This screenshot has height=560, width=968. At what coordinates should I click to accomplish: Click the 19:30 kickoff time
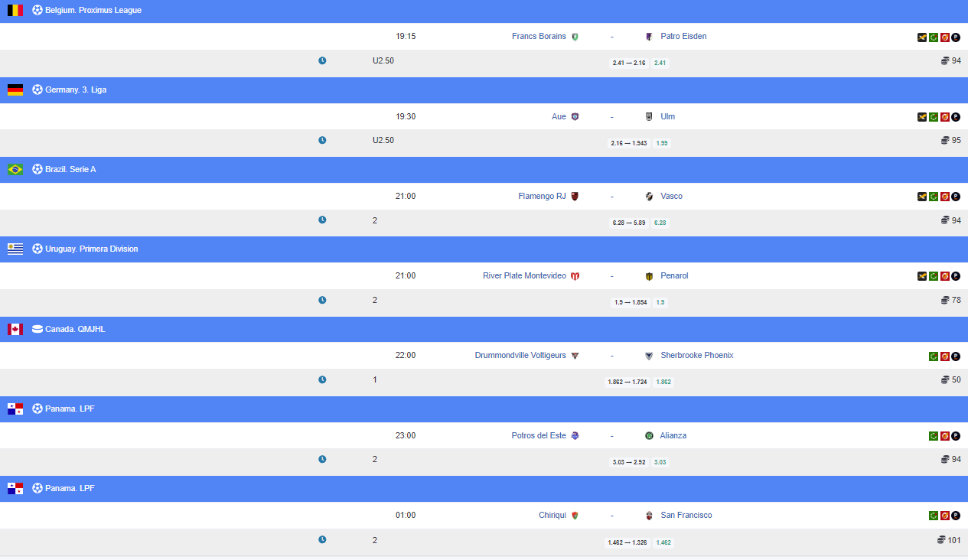pos(406,117)
